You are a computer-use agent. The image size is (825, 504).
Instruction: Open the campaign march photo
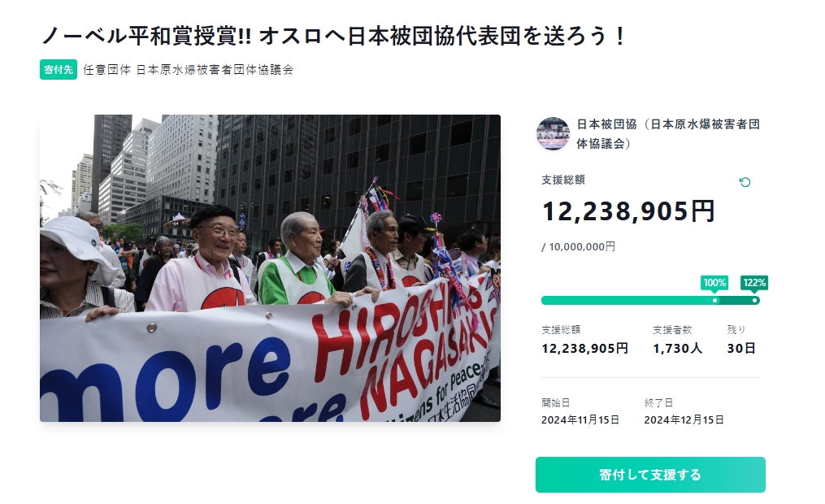click(x=270, y=267)
